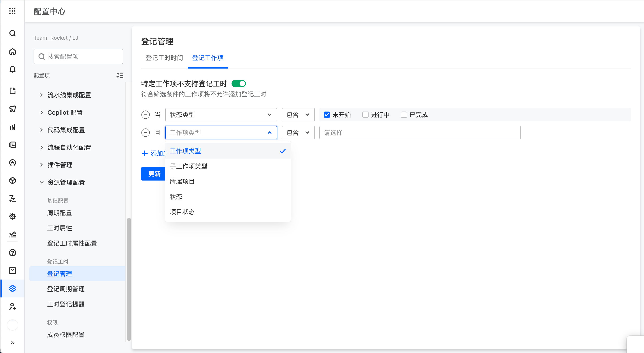Open the cube package icon

tap(12, 181)
